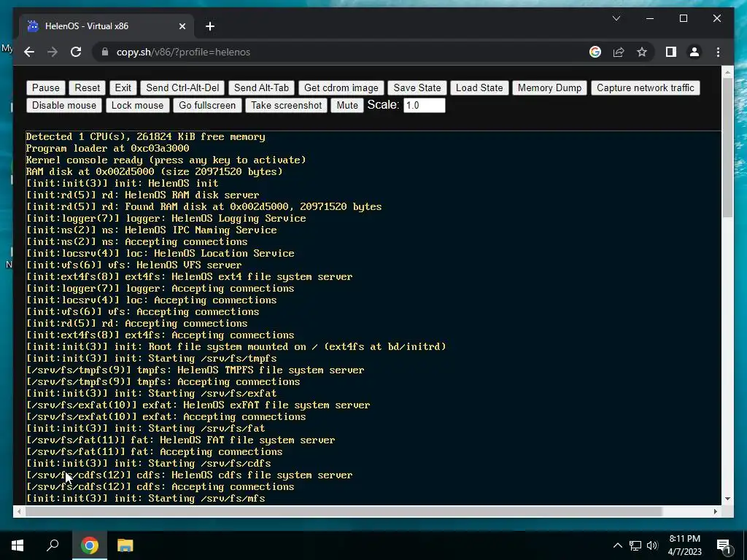Open File Explorer from the taskbar

[125, 545]
